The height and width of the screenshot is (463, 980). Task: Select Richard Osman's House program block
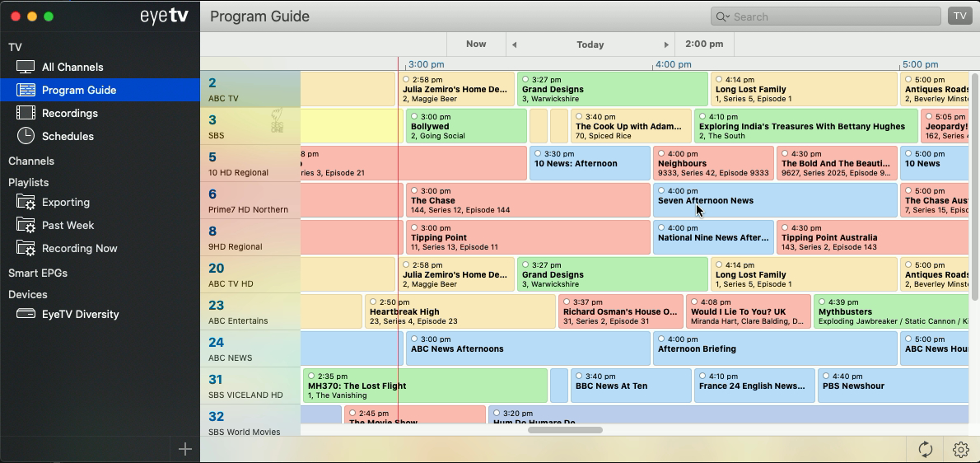pyautogui.click(x=621, y=311)
